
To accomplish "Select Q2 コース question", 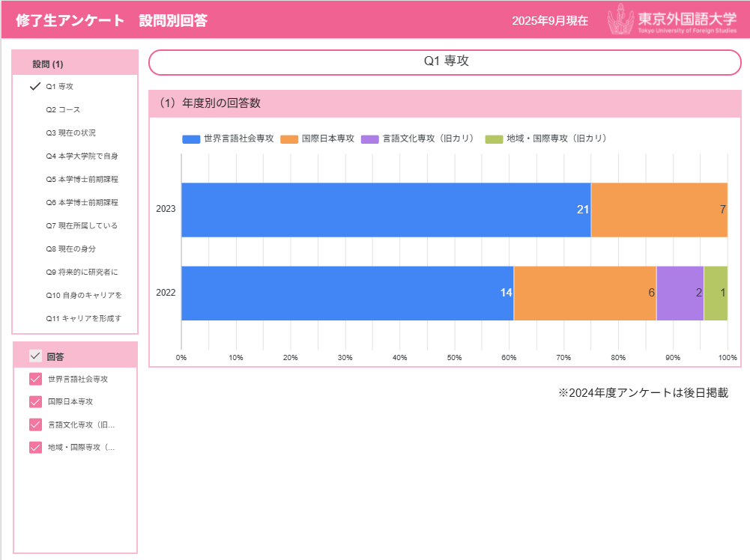I will tap(63, 109).
